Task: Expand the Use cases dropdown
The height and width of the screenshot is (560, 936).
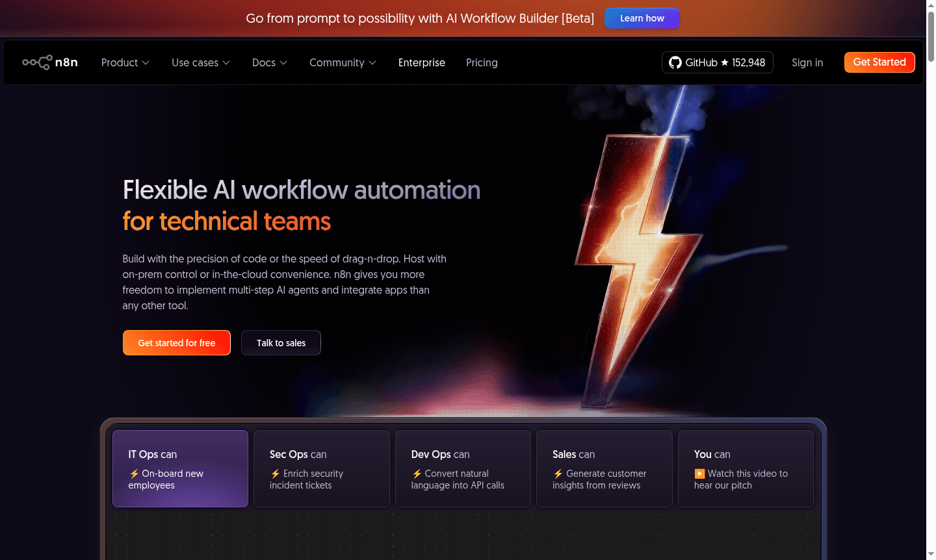Action: (201, 62)
